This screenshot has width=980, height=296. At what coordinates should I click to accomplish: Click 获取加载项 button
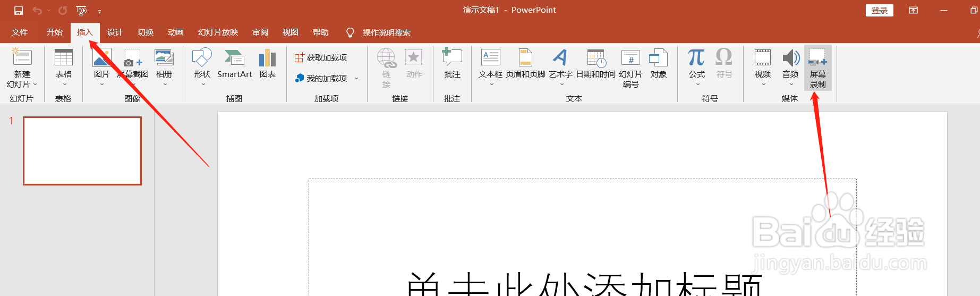click(321, 57)
